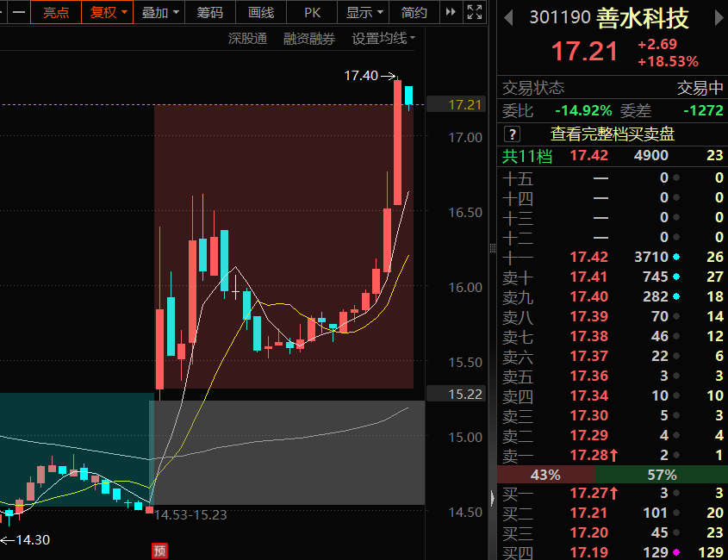Click 卖十 row price 17.41
The height and width of the screenshot is (560, 728).
coord(588,277)
